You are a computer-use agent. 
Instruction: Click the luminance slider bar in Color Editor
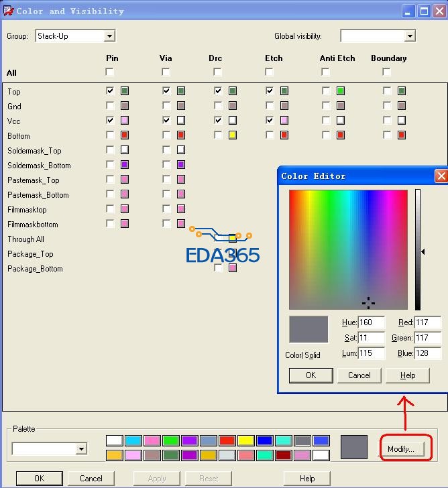tap(418, 249)
